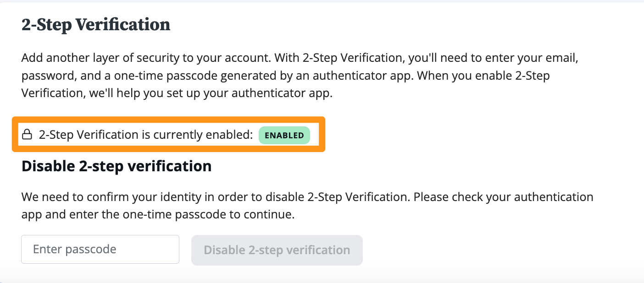Click 'Please check your authentication' text
The image size is (644, 283).
pos(503,197)
